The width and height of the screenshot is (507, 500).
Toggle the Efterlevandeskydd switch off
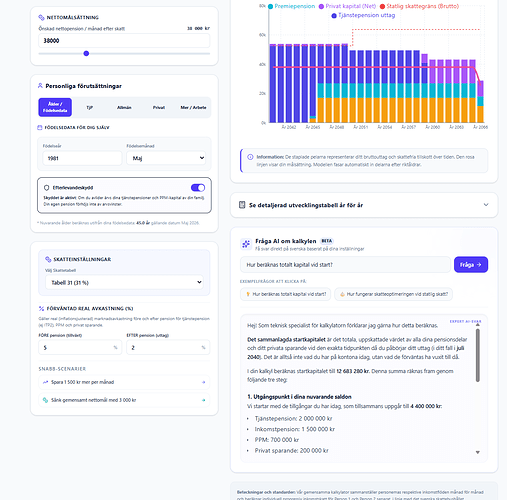pyautogui.click(x=198, y=188)
